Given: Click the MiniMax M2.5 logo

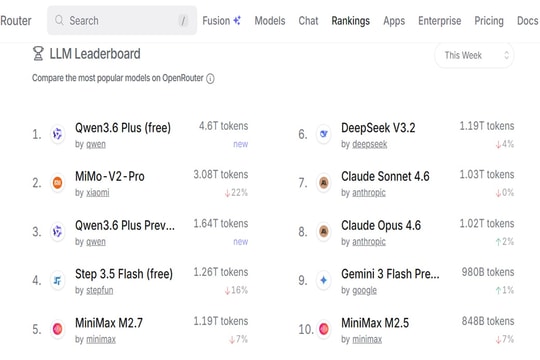Looking at the screenshot, I should (x=324, y=329).
